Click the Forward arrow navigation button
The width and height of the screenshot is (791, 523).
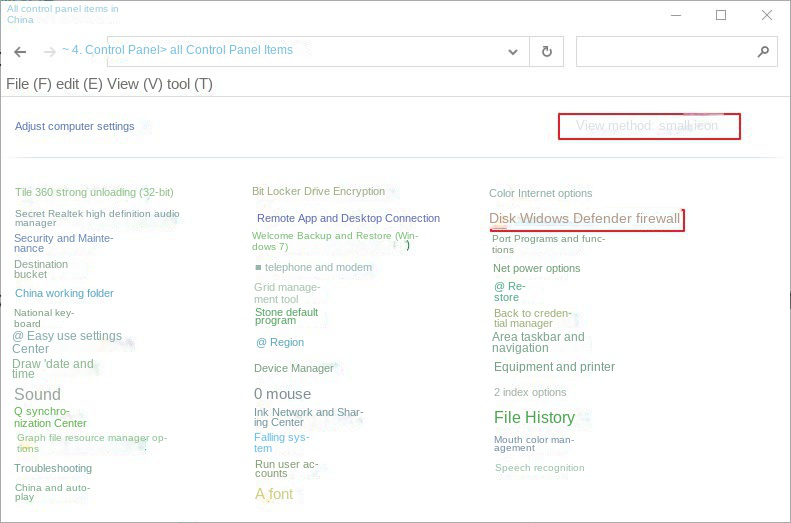coord(49,52)
